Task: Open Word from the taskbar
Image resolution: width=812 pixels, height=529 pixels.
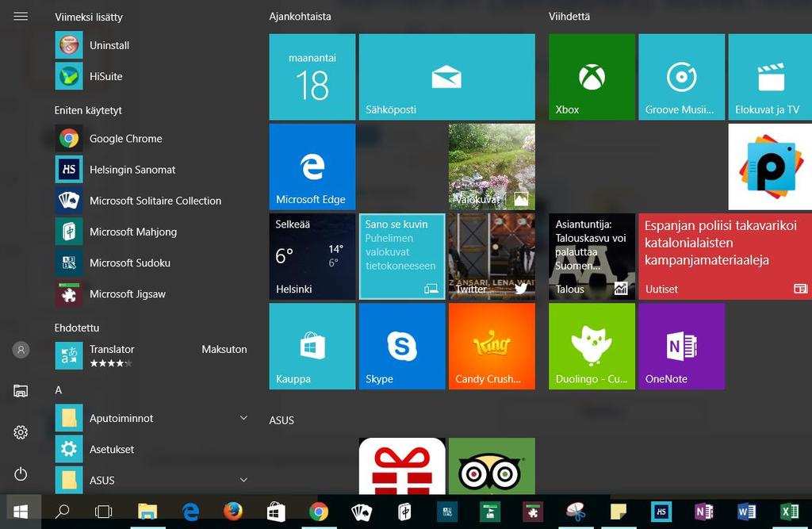Action: tap(747, 512)
